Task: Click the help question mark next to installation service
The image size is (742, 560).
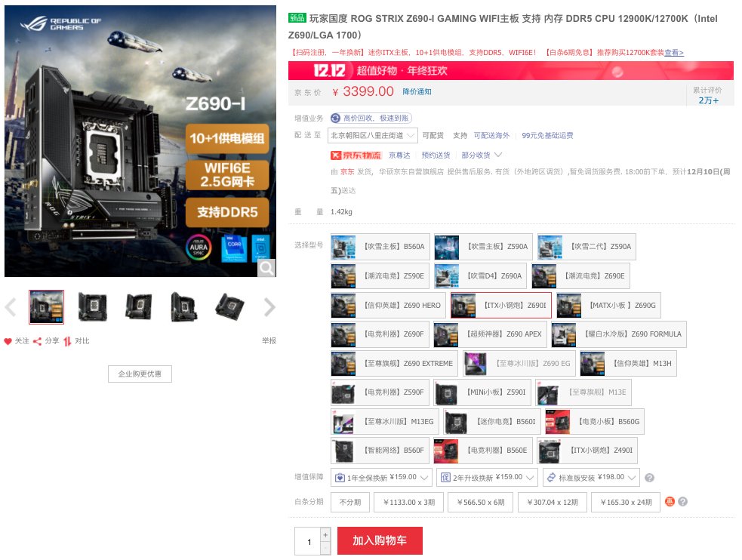Action: (649, 478)
